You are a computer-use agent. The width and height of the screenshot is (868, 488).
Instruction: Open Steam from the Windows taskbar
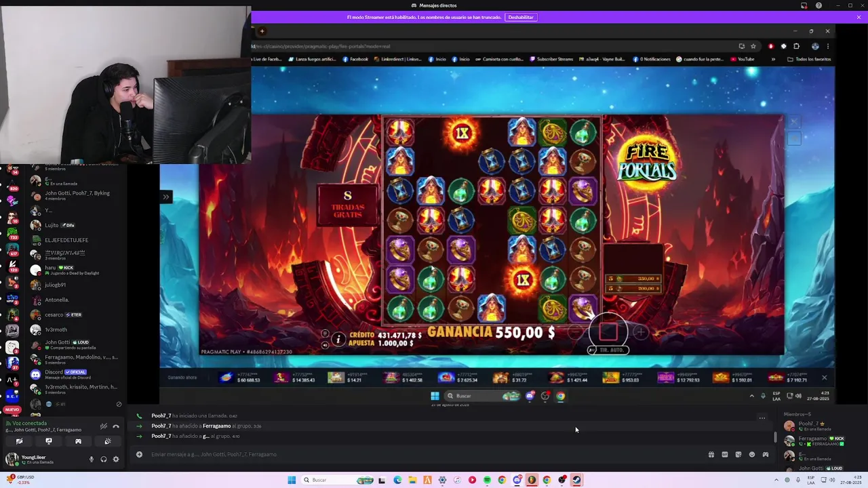tap(576, 480)
